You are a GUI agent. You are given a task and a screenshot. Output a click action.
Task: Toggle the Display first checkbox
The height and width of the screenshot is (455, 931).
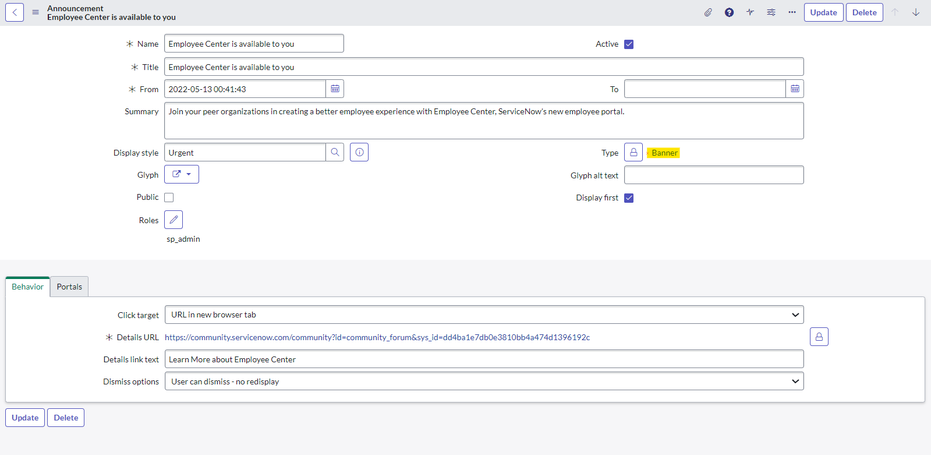point(629,198)
